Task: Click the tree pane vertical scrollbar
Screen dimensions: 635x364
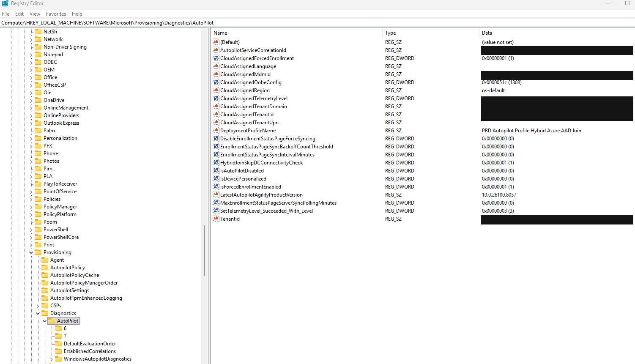Action: 204,250
